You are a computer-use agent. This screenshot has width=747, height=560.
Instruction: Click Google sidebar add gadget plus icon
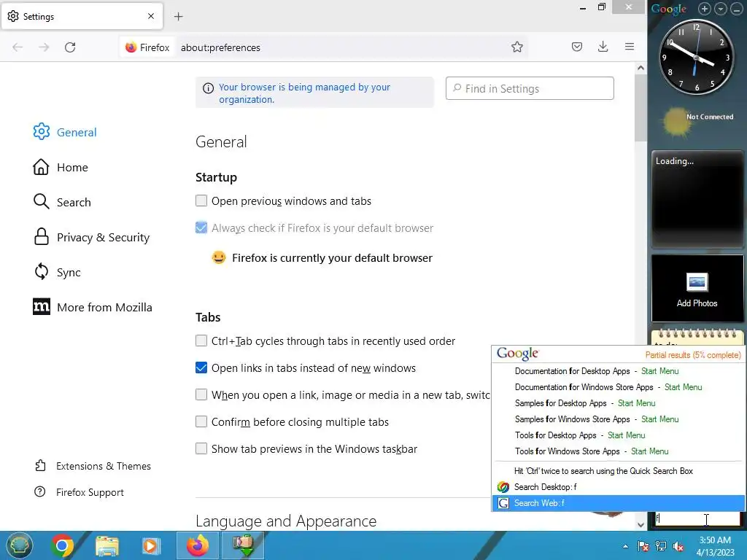point(705,9)
